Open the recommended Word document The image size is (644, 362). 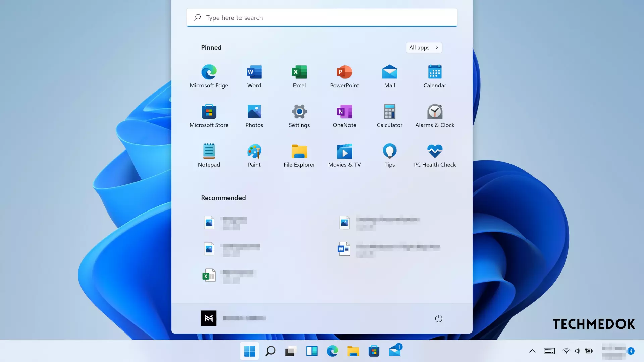[x=389, y=249]
